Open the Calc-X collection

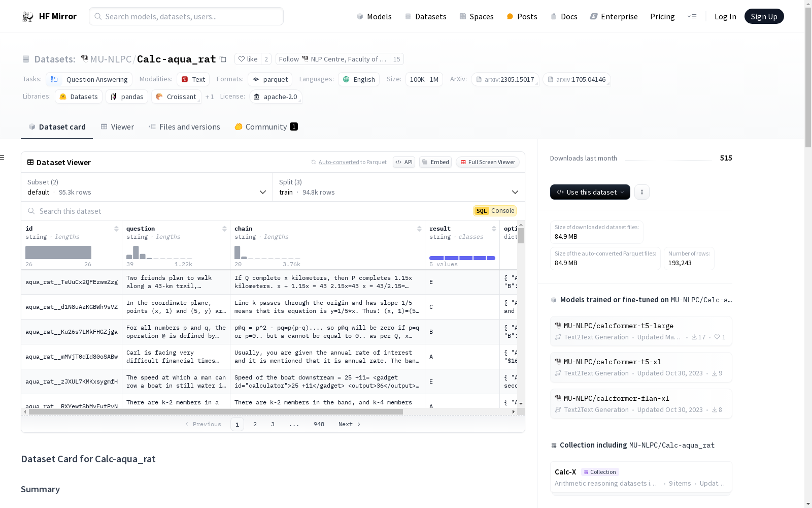tap(641, 477)
